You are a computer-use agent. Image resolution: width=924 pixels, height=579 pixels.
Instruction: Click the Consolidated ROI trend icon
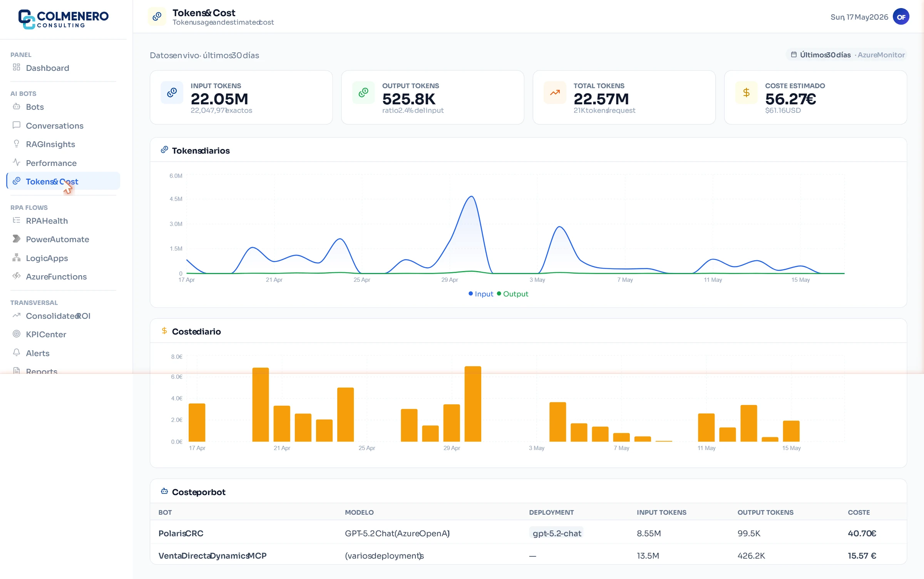16,315
